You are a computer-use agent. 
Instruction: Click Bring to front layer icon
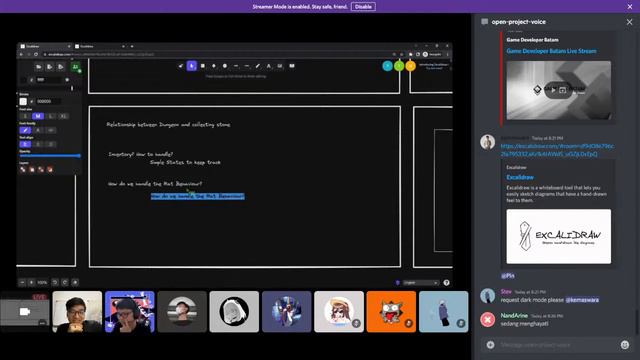pos(50,169)
